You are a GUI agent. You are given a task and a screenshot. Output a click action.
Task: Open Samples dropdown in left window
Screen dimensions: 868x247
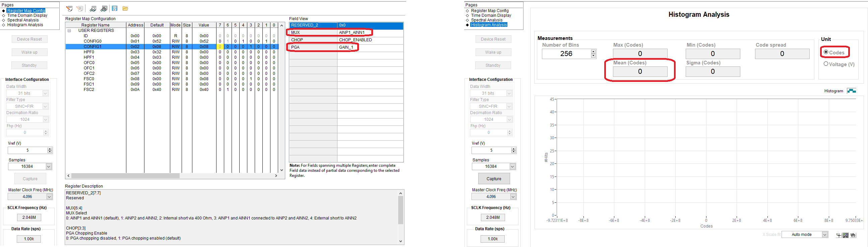point(49,166)
